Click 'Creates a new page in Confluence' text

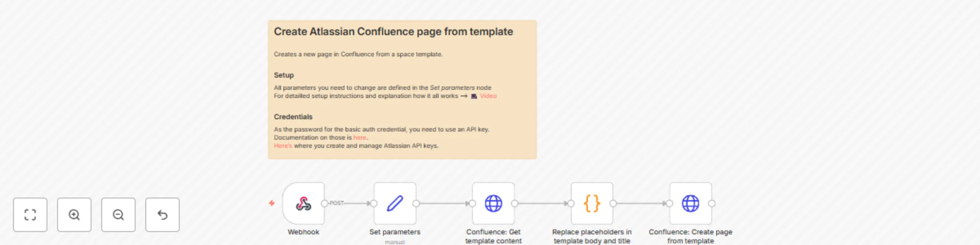pos(358,54)
